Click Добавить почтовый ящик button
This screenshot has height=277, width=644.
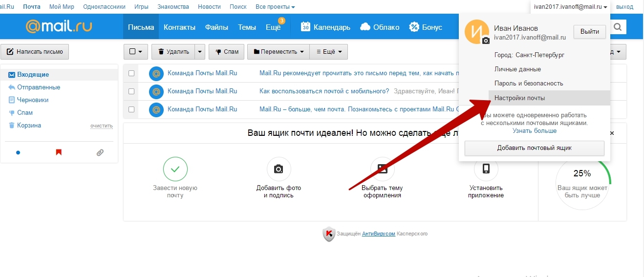[x=534, y=148]
